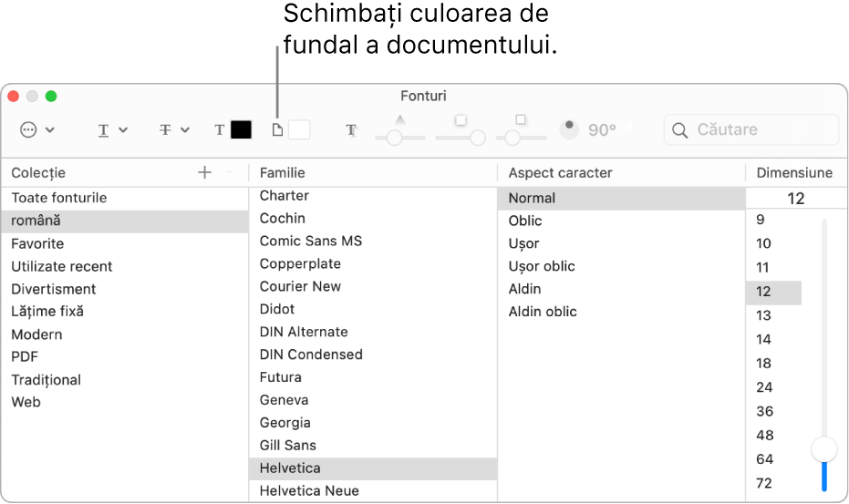The width and height of the screenshot is (849, 504).
Task: Select the Utilizate recent collection
Action: point(125,266)
